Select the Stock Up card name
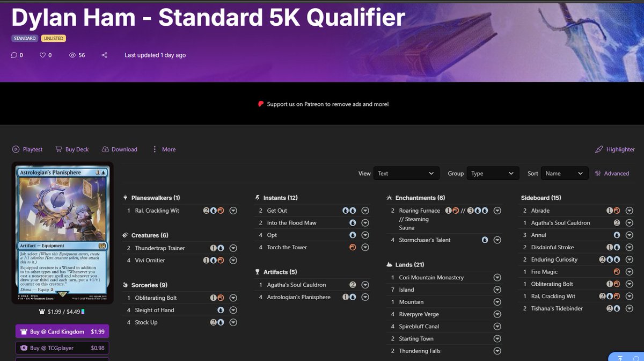Viewport: 644px width, 361px height. coord(146,322)
